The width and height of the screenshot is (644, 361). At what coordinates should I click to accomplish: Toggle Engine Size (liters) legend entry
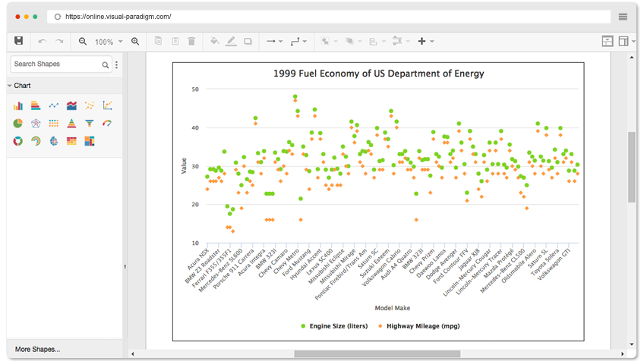[334, 326]
